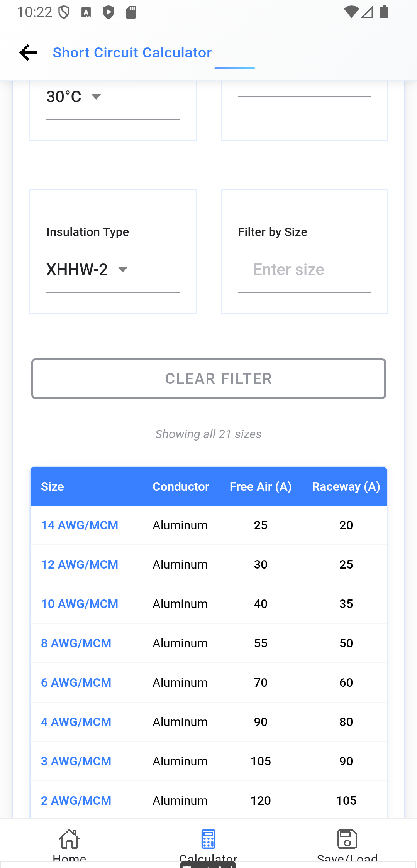This screenshot has width=417, height=868.
Task: Tap the Wi-Fi status icon
Action: [351, 12]
